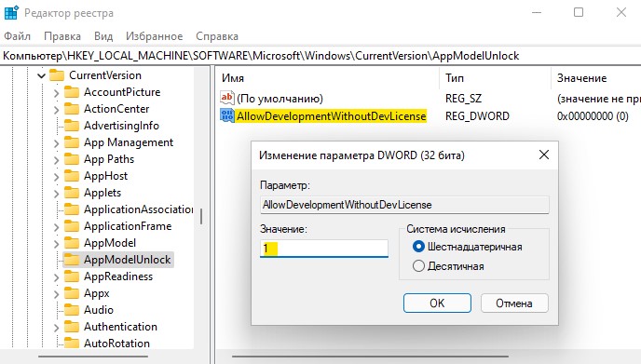Expand the App Management tree node
The image size is (641, 364).
coord(57,143)
